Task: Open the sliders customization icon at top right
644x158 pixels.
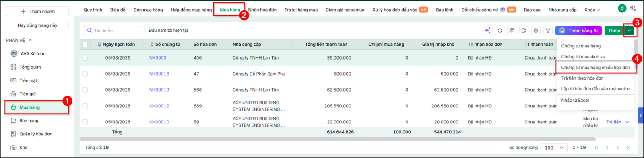Action: click(633, 8)
